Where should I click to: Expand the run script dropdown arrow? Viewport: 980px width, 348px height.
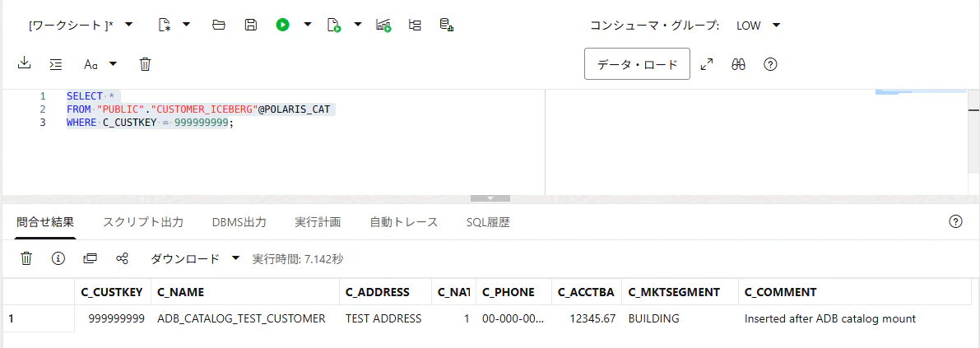click(357, 25)
